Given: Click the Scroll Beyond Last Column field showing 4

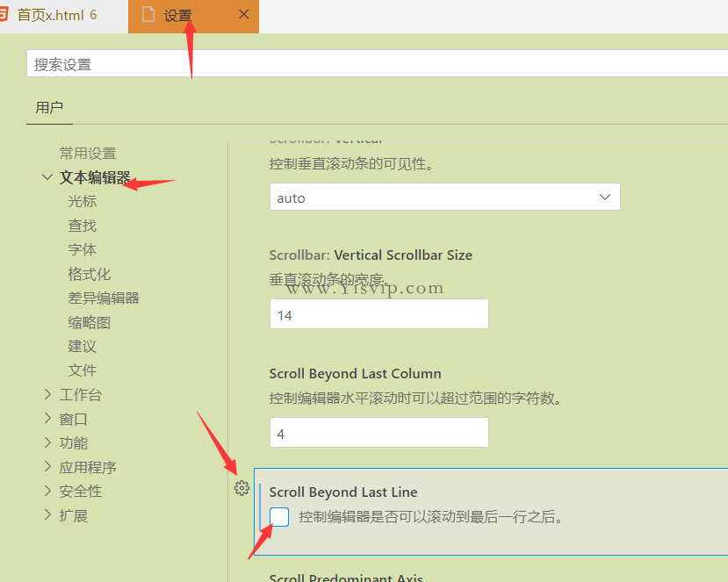Looking at the screenshot, I should [378, 433].
